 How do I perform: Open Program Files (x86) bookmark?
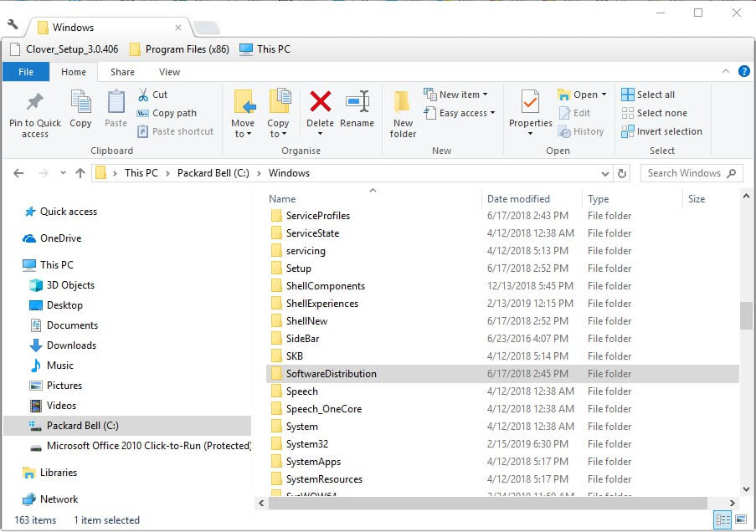[x=179, y=49]
